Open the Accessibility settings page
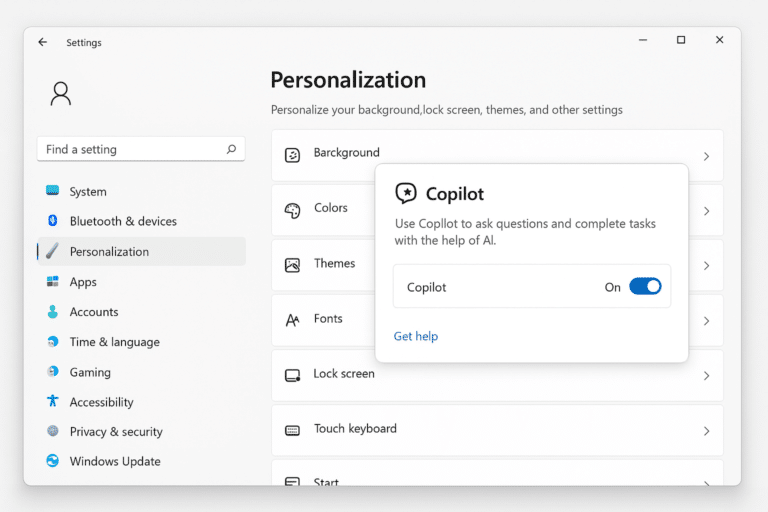This screenshot has height=512, width=768. coord(101,402)
